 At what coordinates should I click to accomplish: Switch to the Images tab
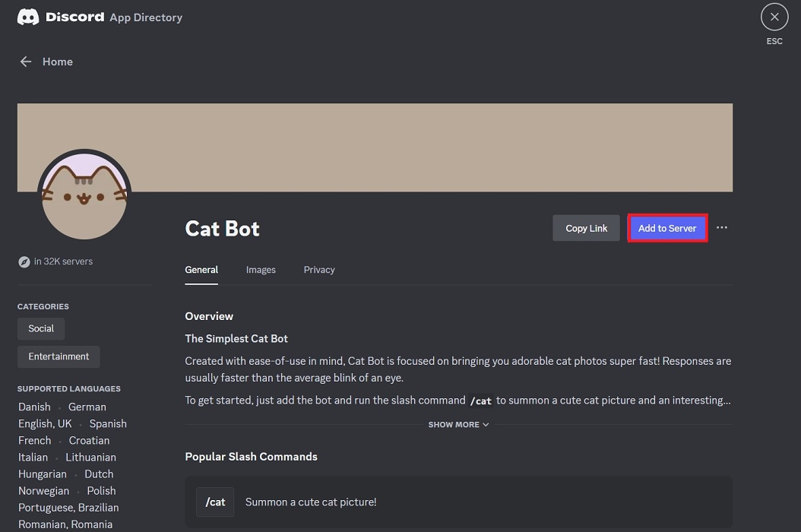click(x=261, y=269)
